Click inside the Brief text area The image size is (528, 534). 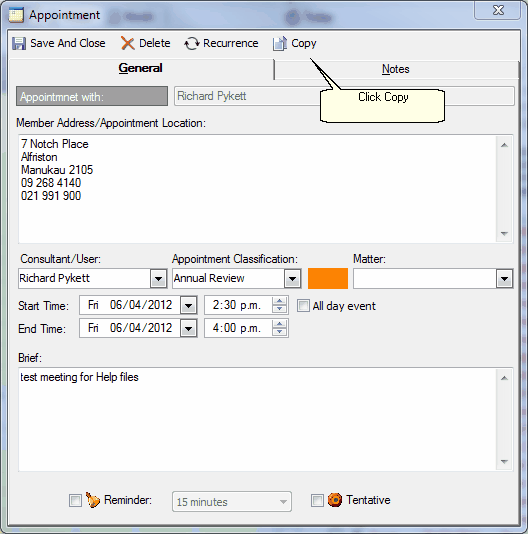click(258, 420)
